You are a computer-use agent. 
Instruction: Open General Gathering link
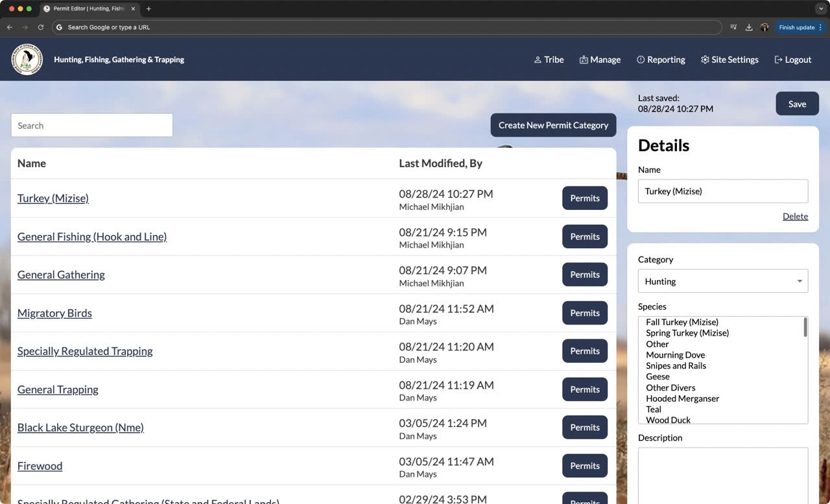coord(61,275)
